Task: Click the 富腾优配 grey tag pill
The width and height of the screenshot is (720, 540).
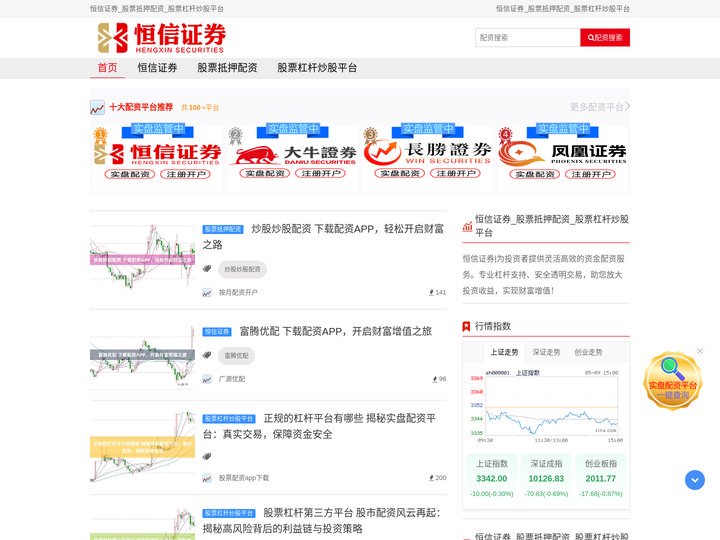Action: [x=236, y=356]
